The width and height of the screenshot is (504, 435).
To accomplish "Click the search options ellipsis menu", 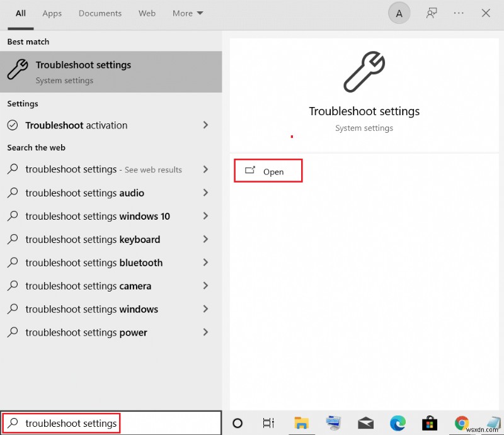I will (459, 13).
